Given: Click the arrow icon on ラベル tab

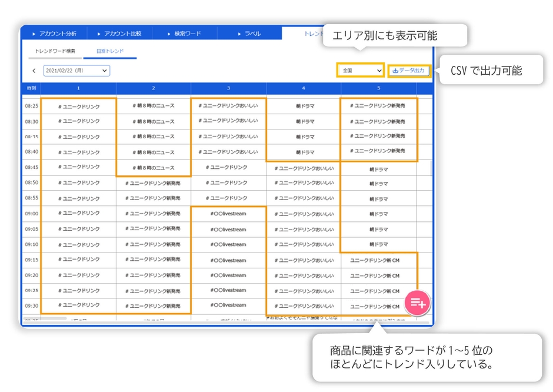Looking at the screenshot, I should [x=240, y=33].
